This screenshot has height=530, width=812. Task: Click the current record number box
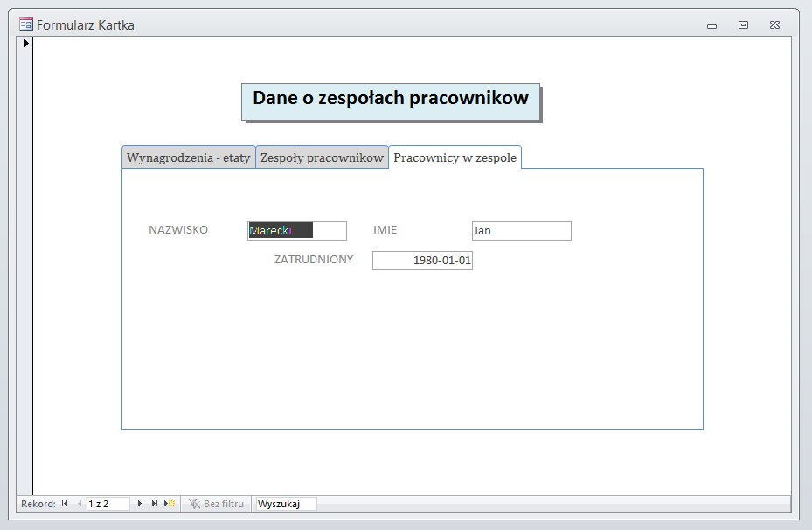[x=108, y=504]
